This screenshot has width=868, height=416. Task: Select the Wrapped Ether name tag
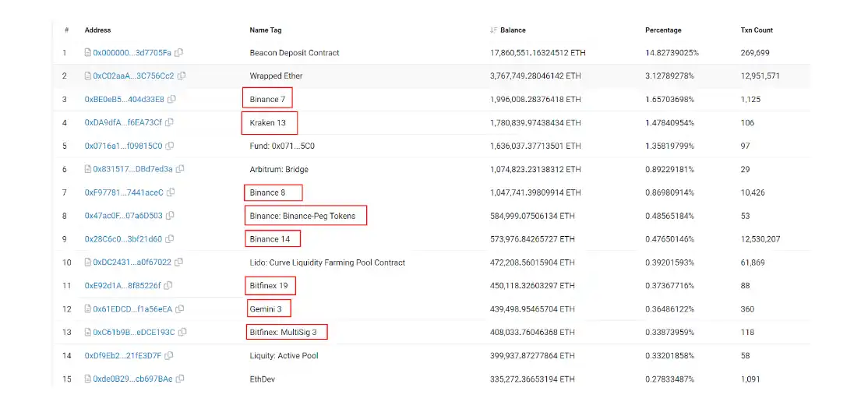coord(277,76)
